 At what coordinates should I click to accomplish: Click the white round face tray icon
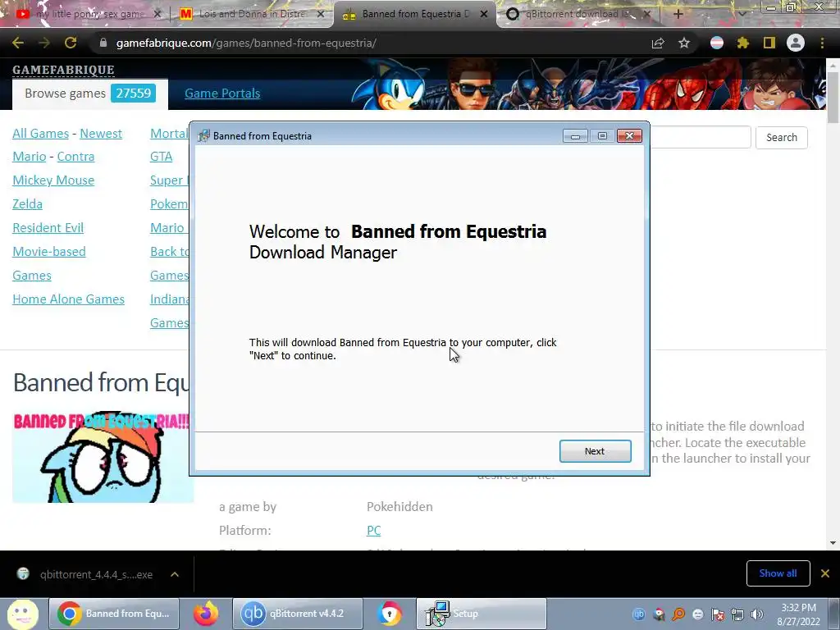click(x=698, y=614)
